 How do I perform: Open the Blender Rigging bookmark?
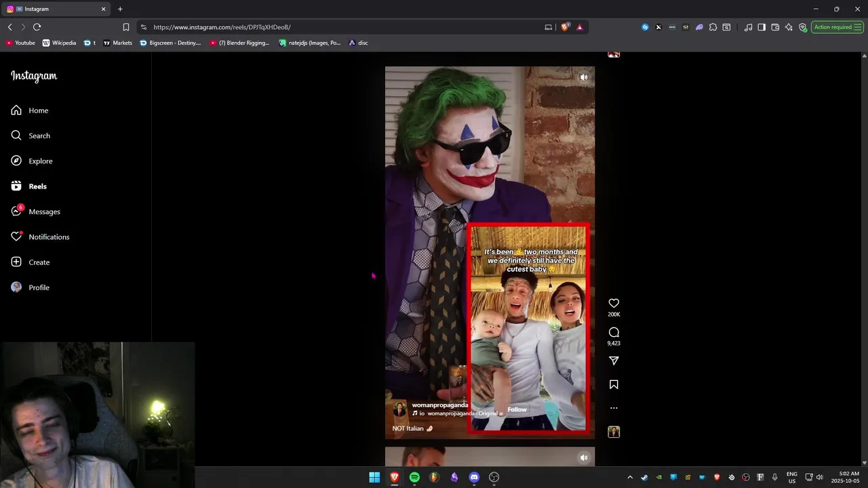click(x=239, y=43)
